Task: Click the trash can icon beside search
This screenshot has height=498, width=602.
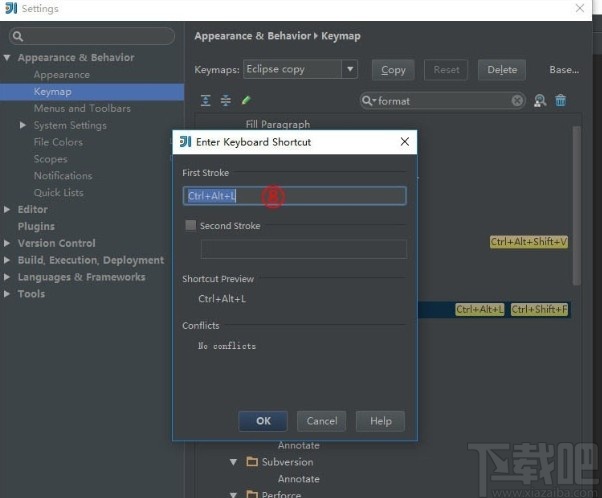Action: pyautogui.click(x=561, y=101)
